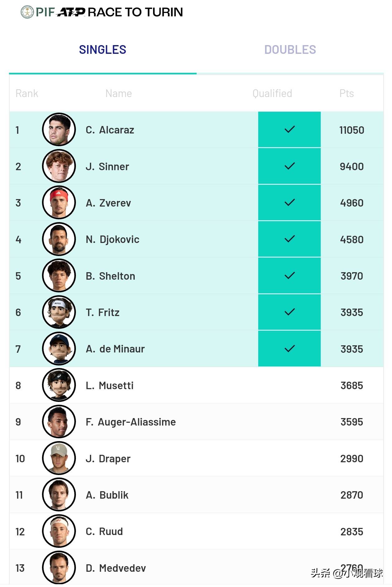Click the qualified checkmark for de Minaur
Image resolution: width=392 pixels, height=587 pixels.
pyautogui.click(x=289, y=349)
